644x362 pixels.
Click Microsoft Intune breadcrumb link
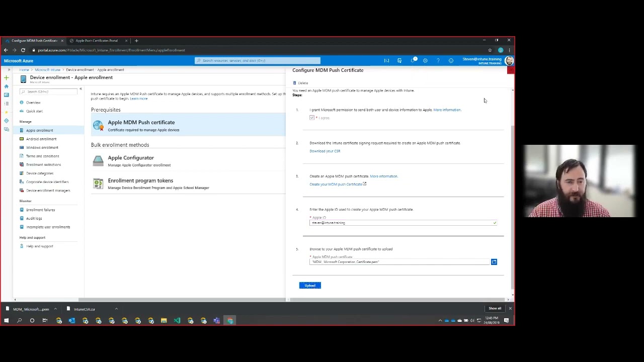point(48,70)
